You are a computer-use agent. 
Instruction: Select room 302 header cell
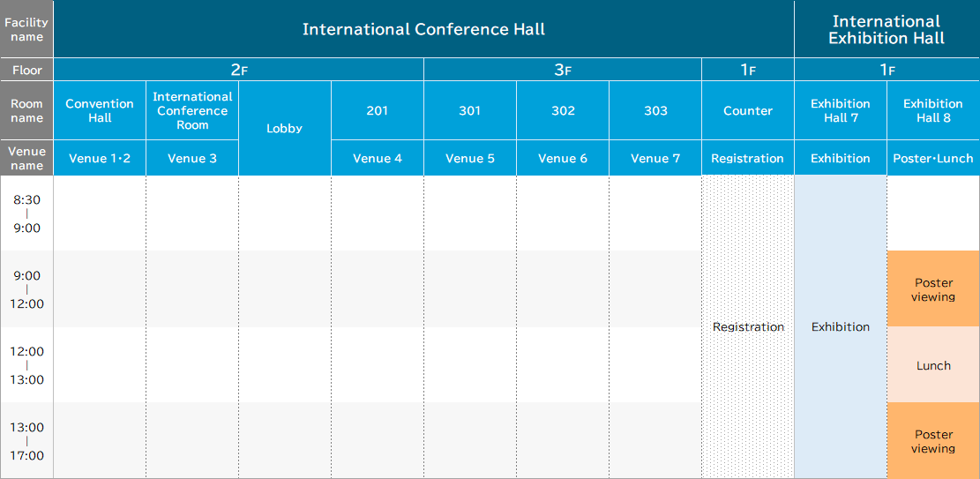click(563, 110)
